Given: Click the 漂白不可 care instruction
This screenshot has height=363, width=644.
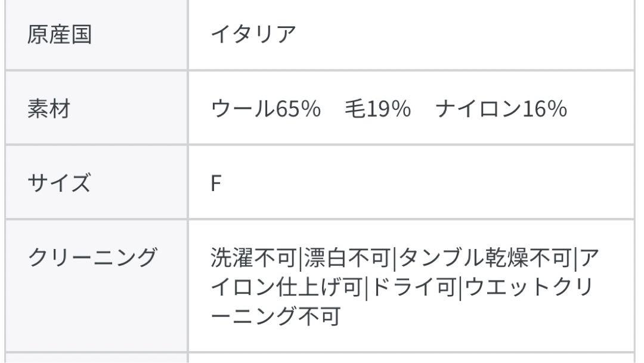Looking at the screenshot, I should pyautogui.click(x=347, y=258).
